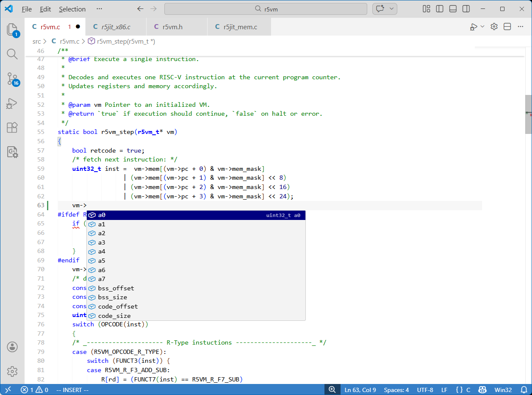Open the Run and Debug view
This screenshot has width=532, height=395.
coord(12,103)
